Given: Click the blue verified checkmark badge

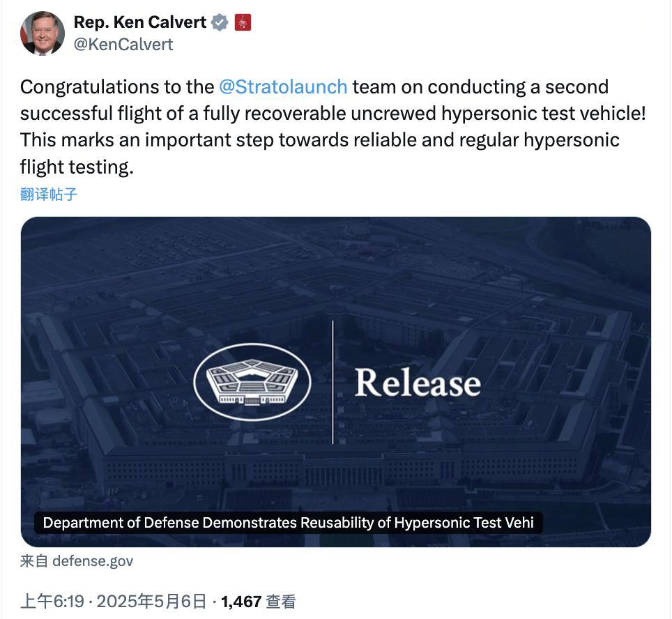Looking at the screenshot, I should pyautogui.click(x=220, y=22).
